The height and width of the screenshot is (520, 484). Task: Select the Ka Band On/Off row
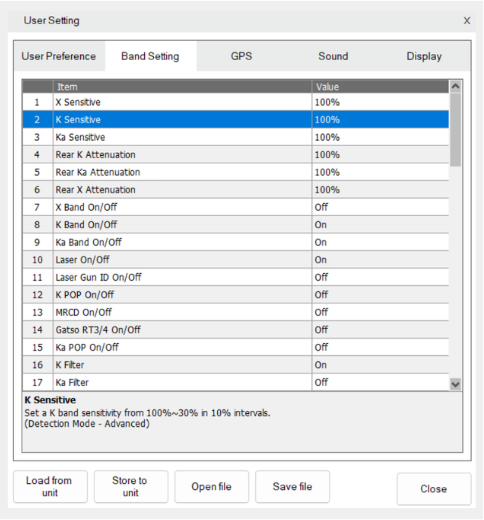point(236,242)
